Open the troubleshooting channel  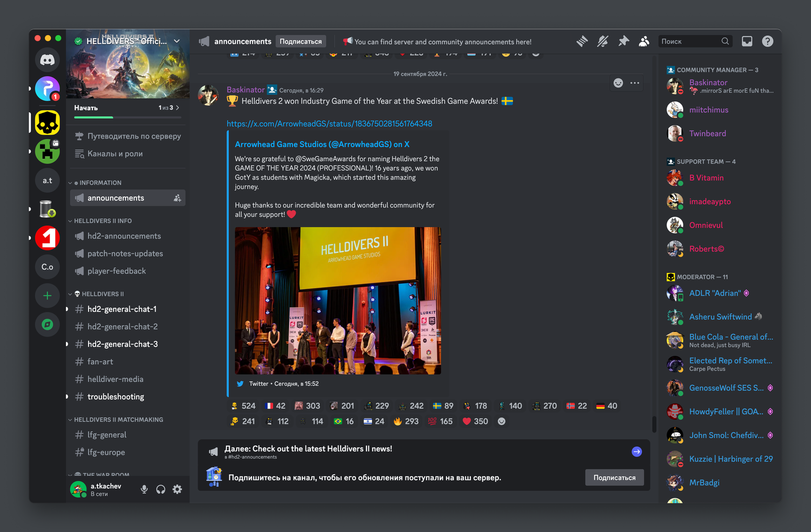click(128, 397)
